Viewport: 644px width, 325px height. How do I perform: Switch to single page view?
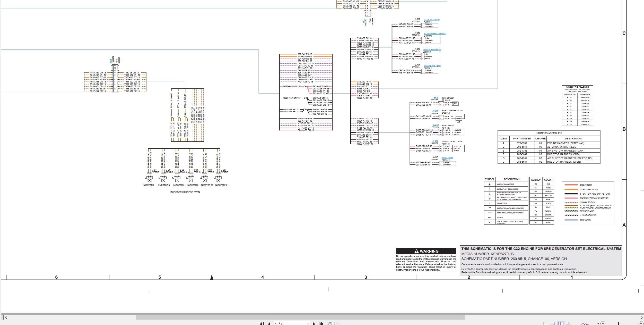545,323
